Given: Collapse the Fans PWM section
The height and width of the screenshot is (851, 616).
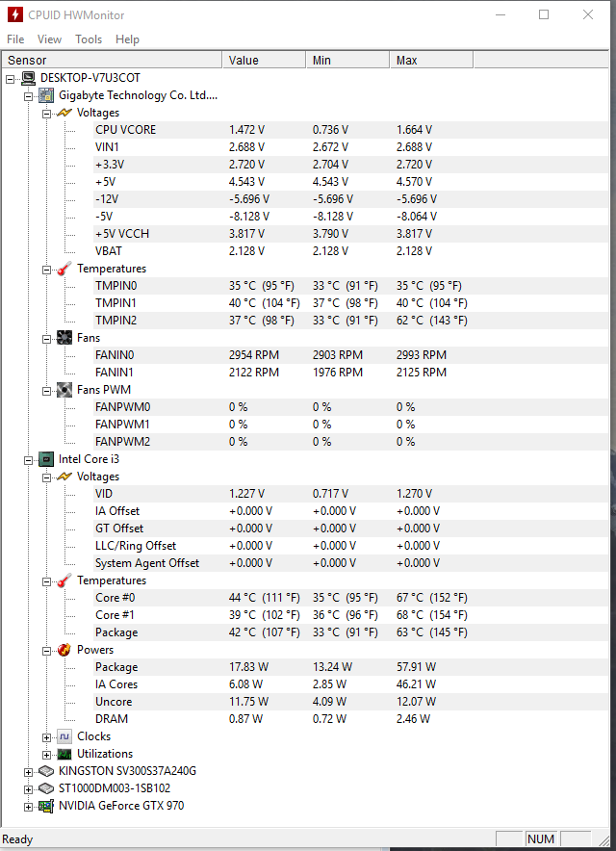Looking at the screenshot, I should pos(46,391).
